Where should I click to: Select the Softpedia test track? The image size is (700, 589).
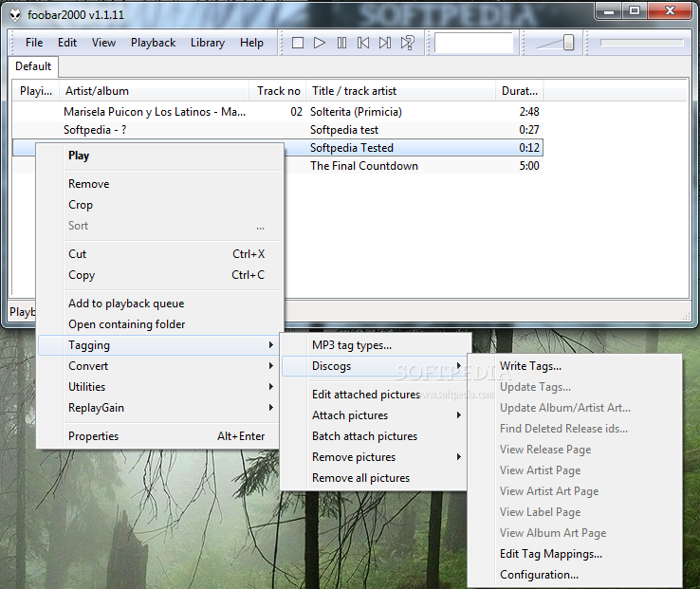344,130
